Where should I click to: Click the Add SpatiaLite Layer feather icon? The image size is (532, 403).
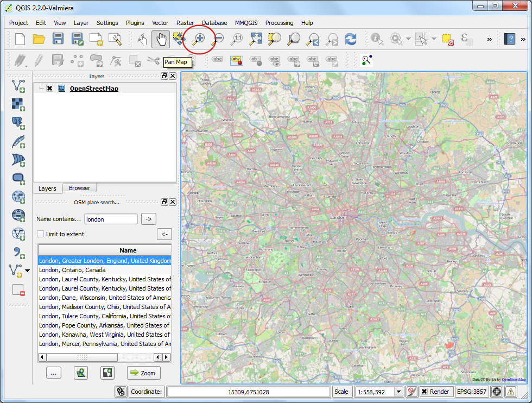point(18,142)
